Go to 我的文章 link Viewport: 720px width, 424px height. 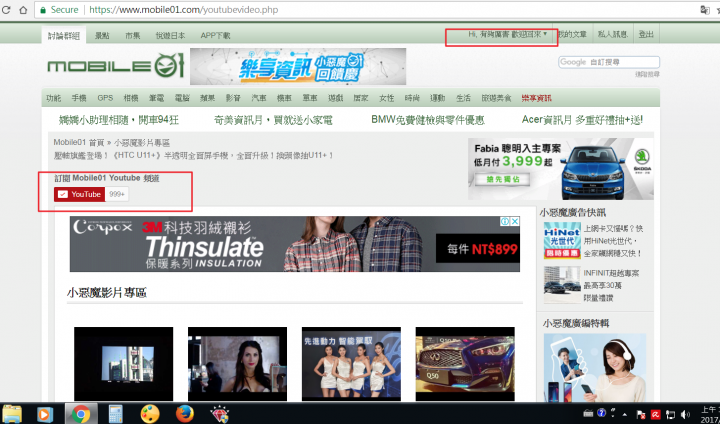(x=572, y=34)
